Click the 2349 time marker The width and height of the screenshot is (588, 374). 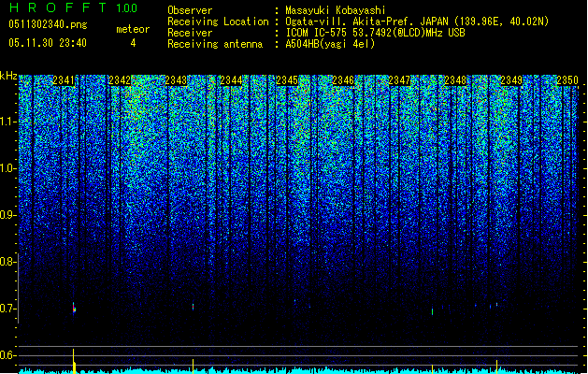[511, 80]
